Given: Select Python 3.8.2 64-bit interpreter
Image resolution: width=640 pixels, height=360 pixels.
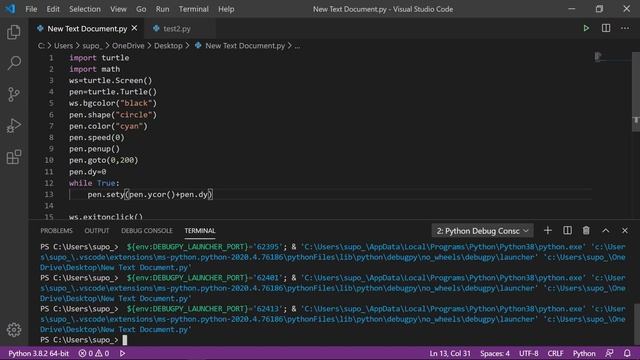Looking at the screenshot, I should pyautogui.click(x=38, y=353).
